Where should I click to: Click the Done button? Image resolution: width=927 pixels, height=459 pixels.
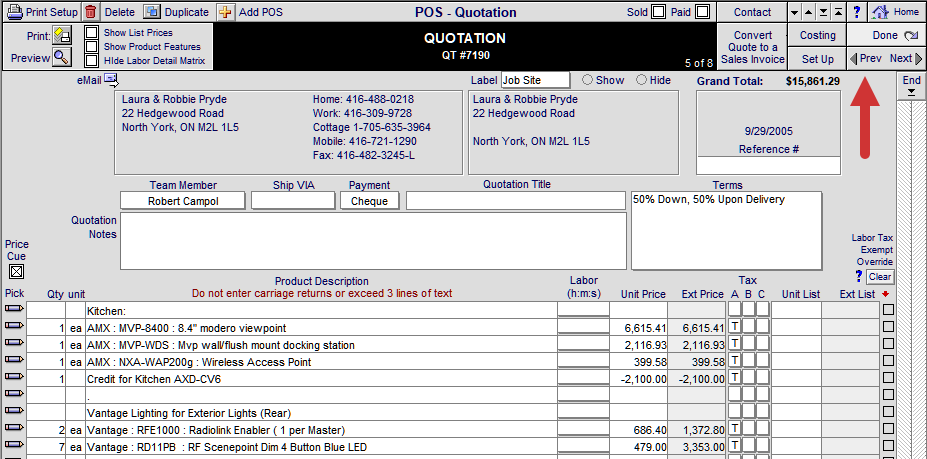click(886, 35)
